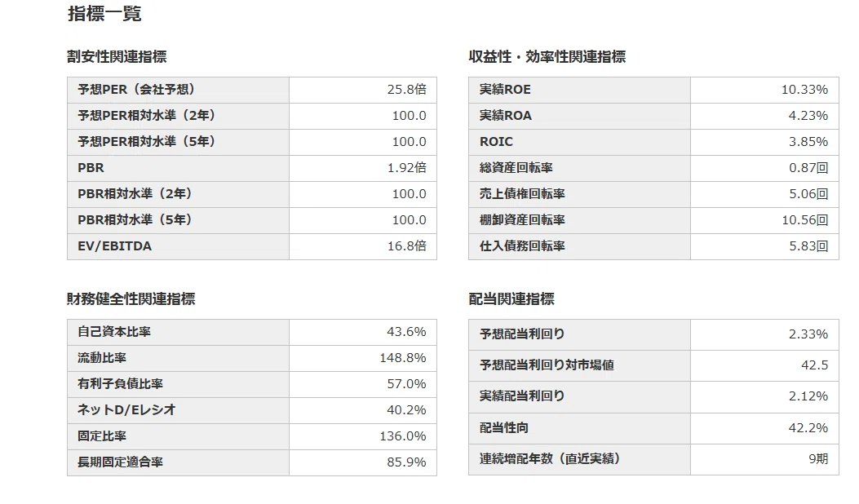Viewport: 859px width, 504px height.
Task: Select the 流動比率 value 148.8%
Action: 403,358
